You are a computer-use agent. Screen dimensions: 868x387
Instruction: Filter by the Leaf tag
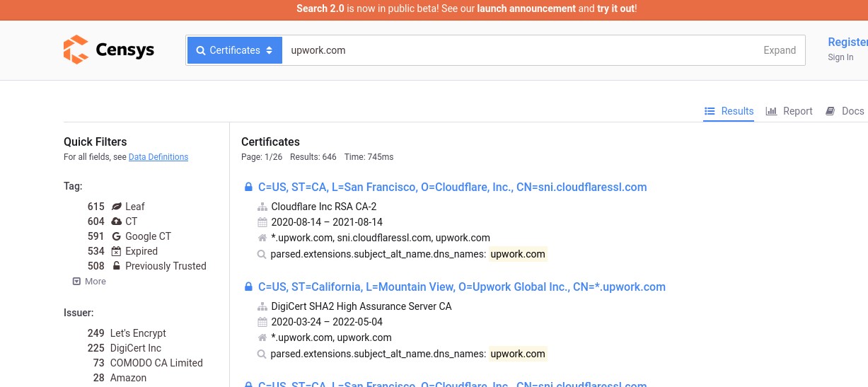point(134,207)
